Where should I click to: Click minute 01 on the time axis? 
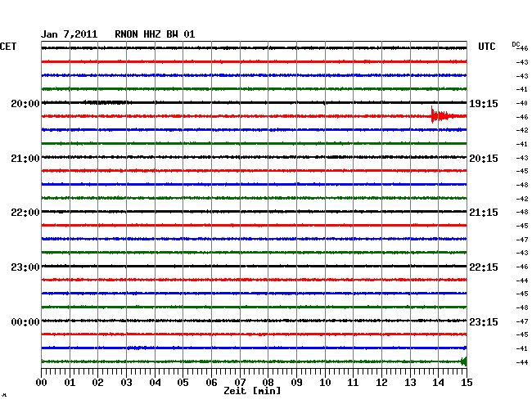pos(70,382)
